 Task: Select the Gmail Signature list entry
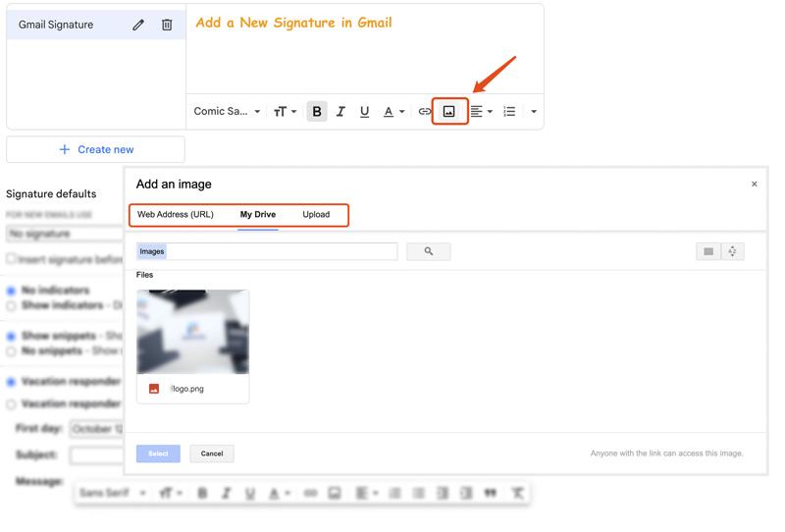pyautogui.click(x=95, y=25)
